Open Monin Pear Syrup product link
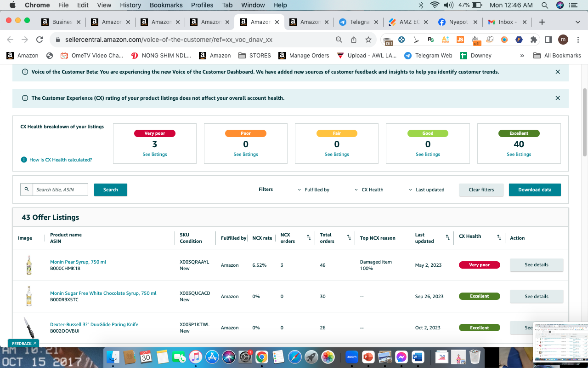This screenshot has width=588, height=368. [78, 262]
